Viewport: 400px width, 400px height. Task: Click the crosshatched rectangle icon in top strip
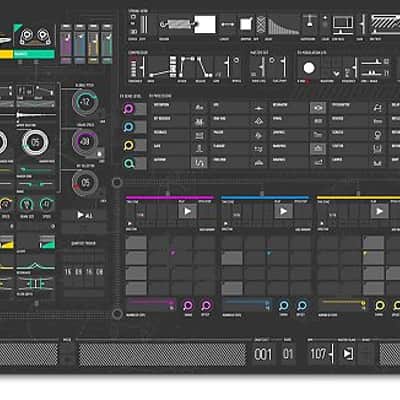coord(261,25)
